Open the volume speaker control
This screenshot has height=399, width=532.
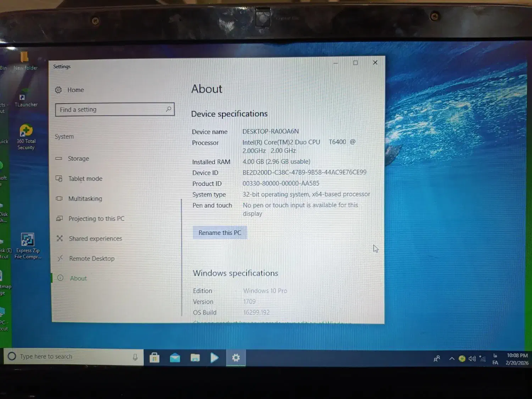(472, 359)
